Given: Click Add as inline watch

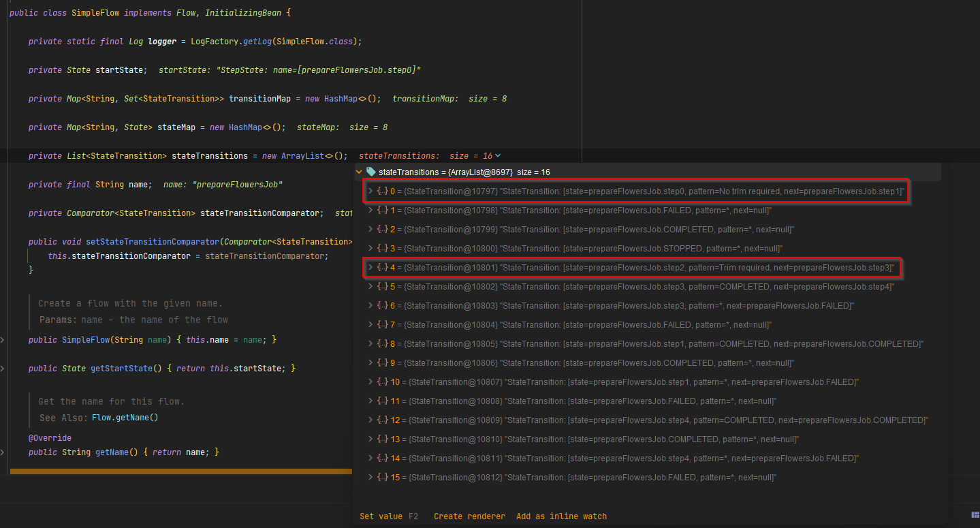Looking at the screenshot, I should point(561,516).
